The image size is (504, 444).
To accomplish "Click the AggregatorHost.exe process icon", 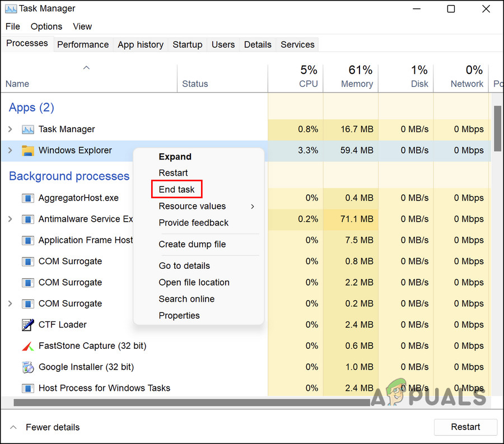I will pyautogui.click(x=28, y=198).
